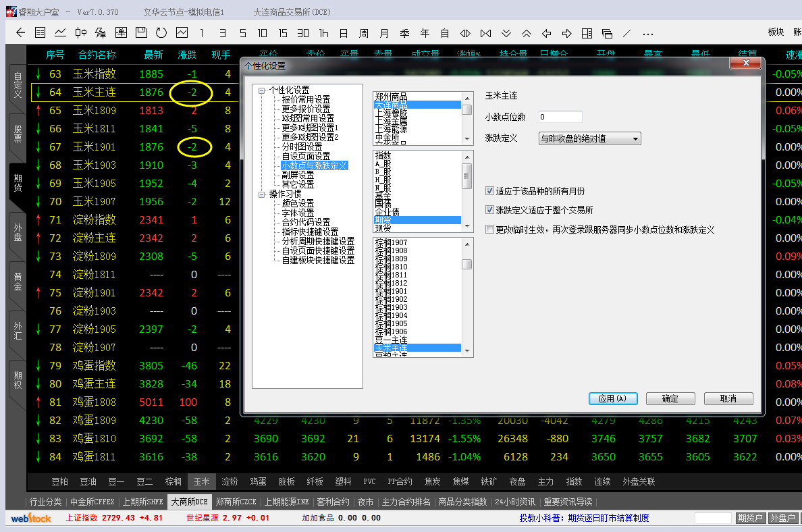Click the line drawing tool icon
802x532 pixels.
point(627,33)
